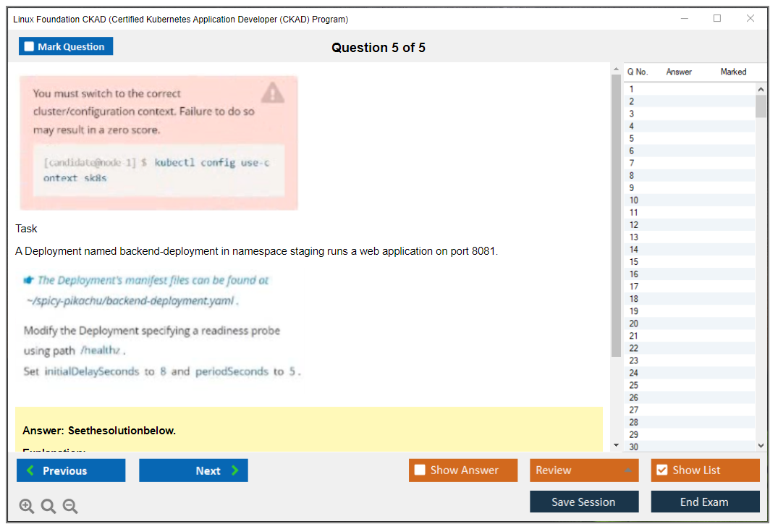Viewport: 778px width, 532px height.
Task: Go to the Next question
Action: pos(193,470)
